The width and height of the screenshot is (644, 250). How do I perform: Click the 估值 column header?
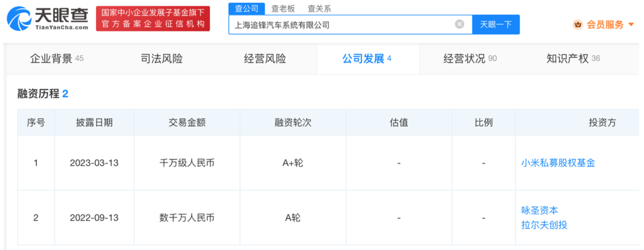click(x=399, y=123)
